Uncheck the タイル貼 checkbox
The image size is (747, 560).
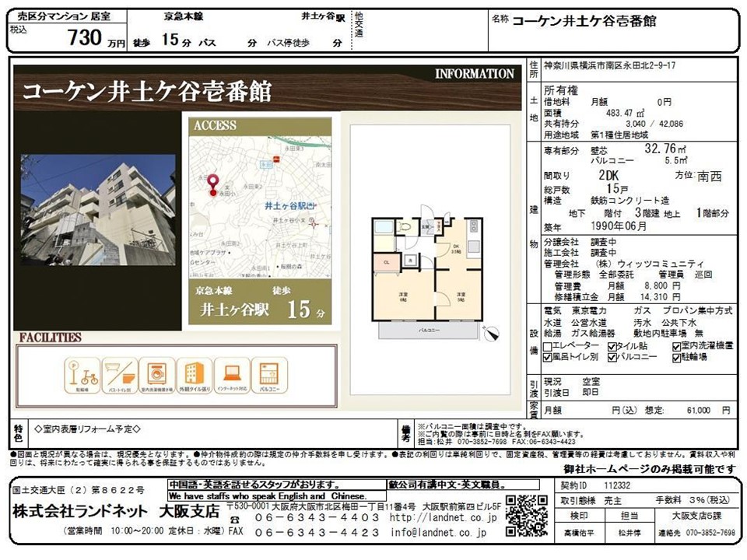612,345
